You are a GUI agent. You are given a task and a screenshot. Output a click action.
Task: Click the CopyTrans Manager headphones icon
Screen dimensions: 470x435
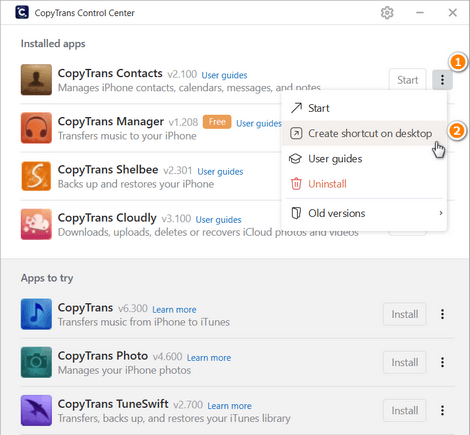click(x=36, y=128)
